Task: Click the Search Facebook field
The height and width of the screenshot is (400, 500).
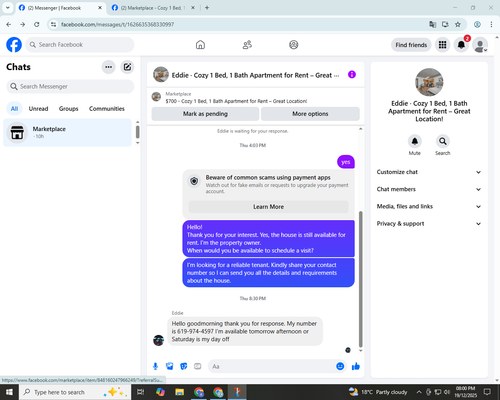Action: (80, 45)
